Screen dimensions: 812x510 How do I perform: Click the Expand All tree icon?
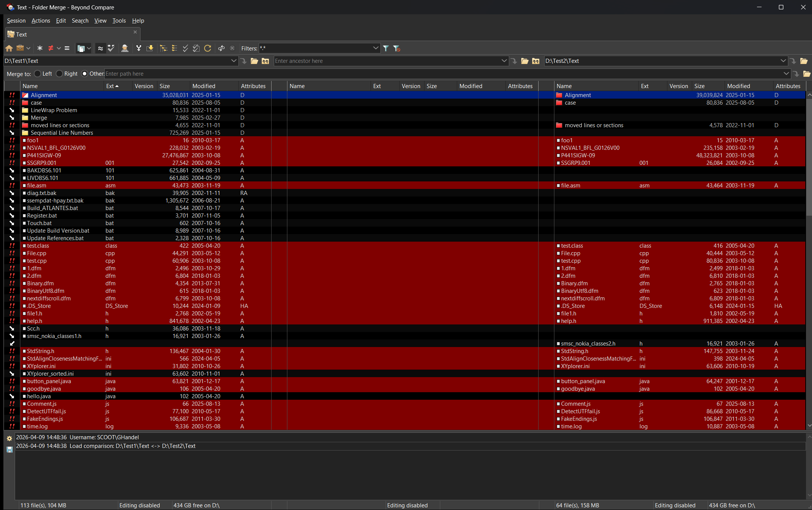(x=163, y=48)
